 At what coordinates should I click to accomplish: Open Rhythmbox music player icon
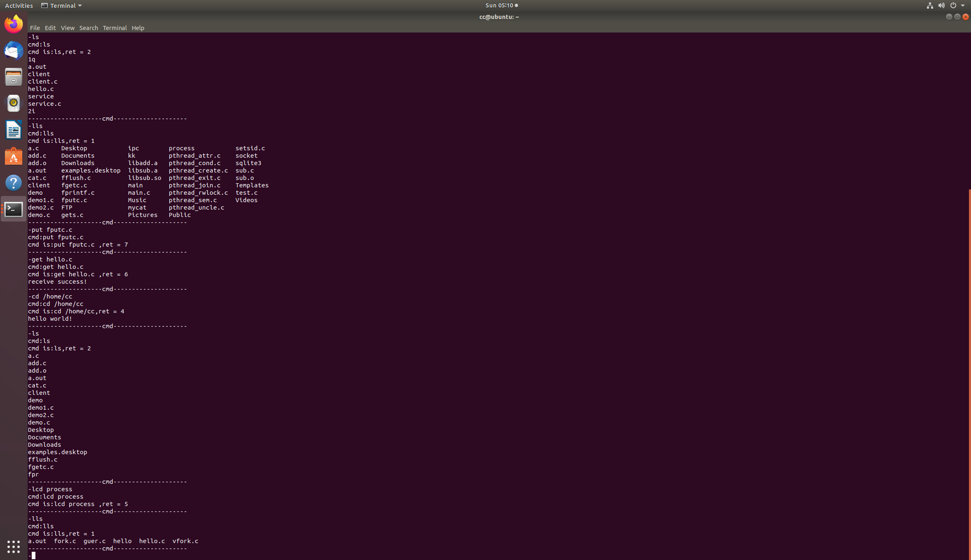click(14, 103)
